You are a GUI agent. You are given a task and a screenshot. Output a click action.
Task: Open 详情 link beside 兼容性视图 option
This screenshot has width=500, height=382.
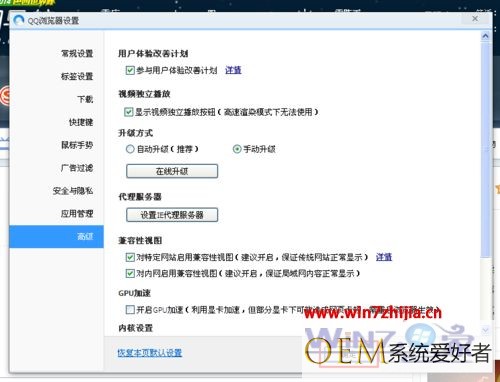pyautogui.click(x=384, y=257)
